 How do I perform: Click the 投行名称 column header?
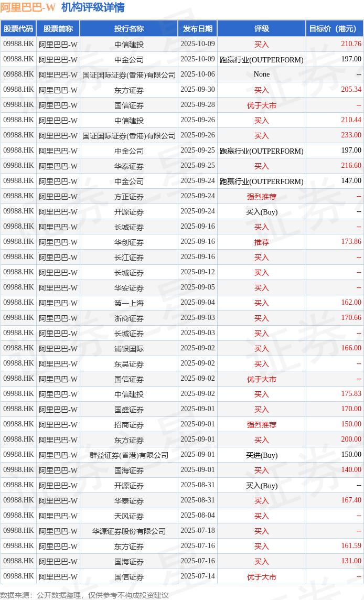point(129,29)
